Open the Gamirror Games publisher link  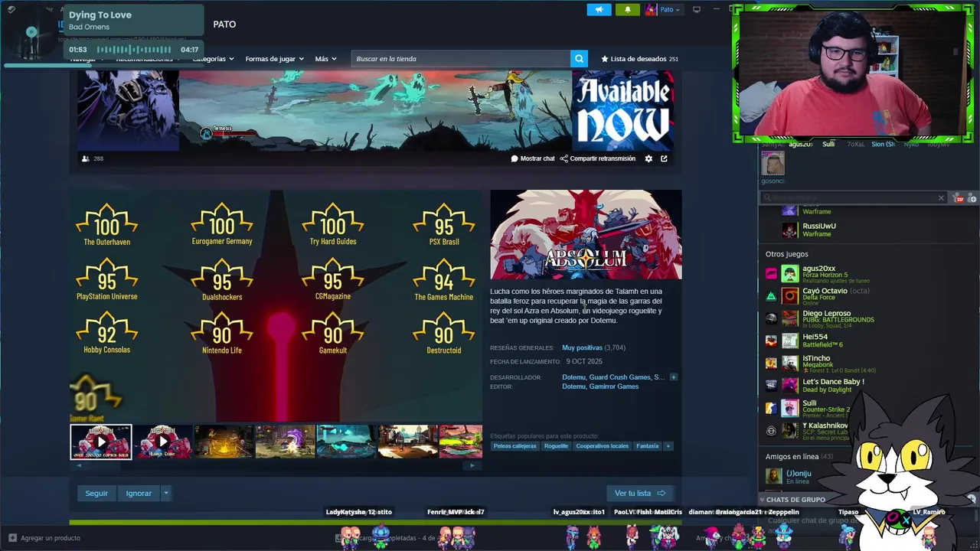click(614, 386)
